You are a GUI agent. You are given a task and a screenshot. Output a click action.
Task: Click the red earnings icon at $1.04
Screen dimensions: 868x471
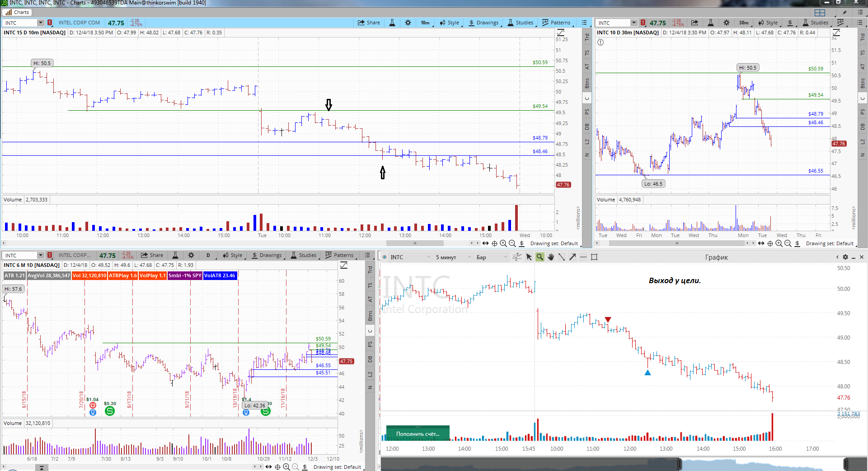click(93, 406)
